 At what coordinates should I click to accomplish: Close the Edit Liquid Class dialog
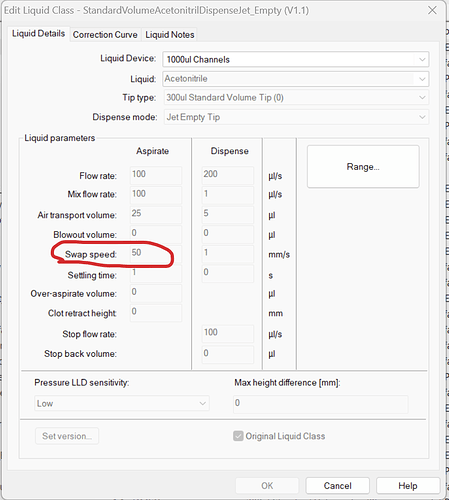pos(432,10)
